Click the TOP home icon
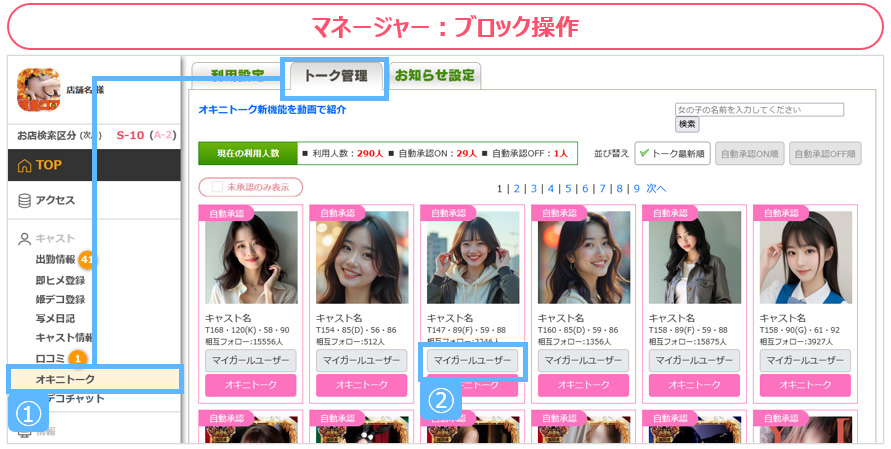 tap(25, 165)
